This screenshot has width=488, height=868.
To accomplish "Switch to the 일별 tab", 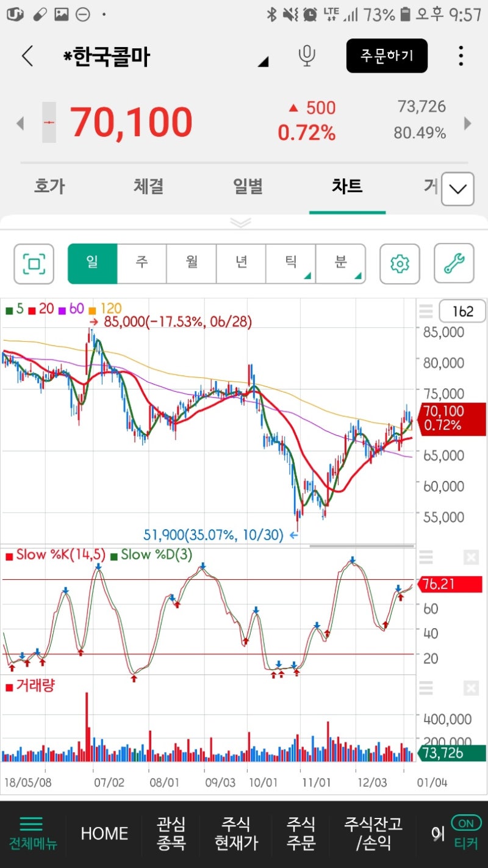I will [x=248, y=186].
